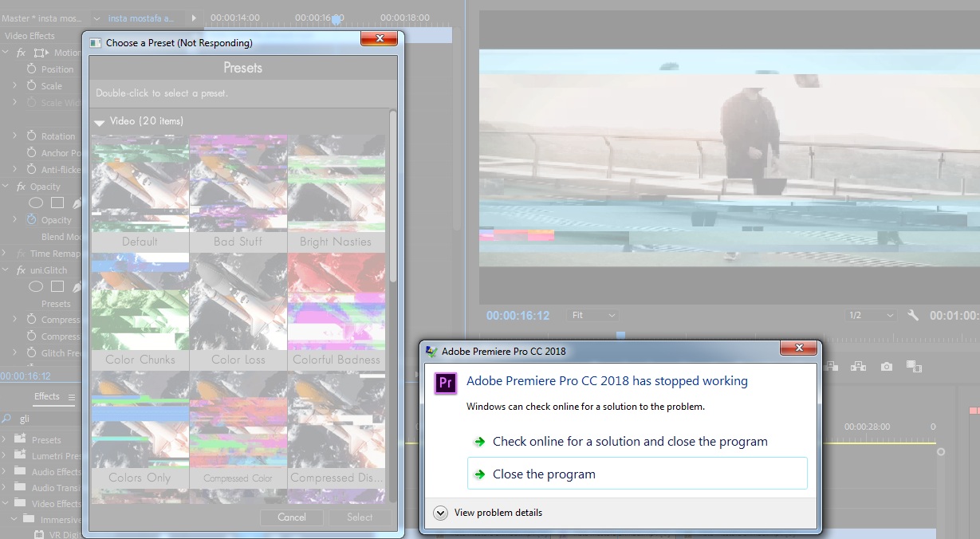Click the Opacity effect fx icon

(x=22, y=187)
